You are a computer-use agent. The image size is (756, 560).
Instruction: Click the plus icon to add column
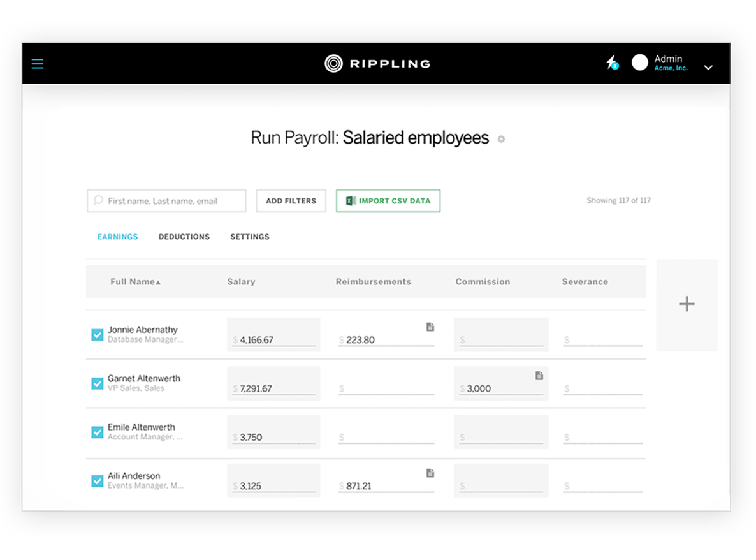[687, 304]
